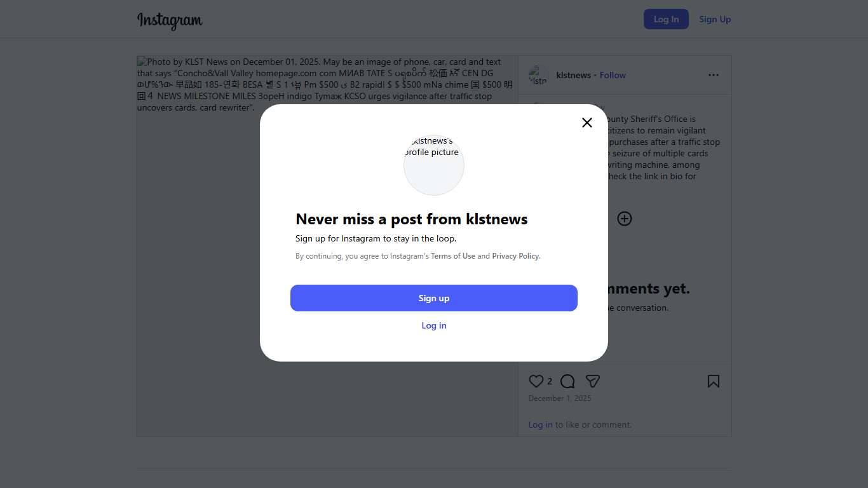Click the Log In button in header
The width and height of the screenshot is (868, 488).
(x=666, y=19)
